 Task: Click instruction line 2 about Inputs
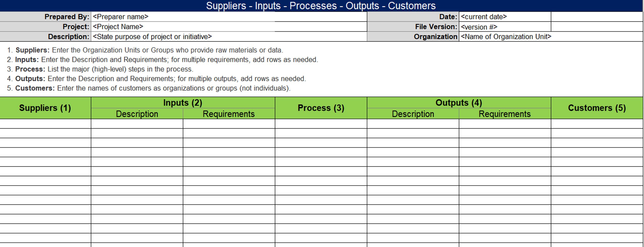(163, 60)
